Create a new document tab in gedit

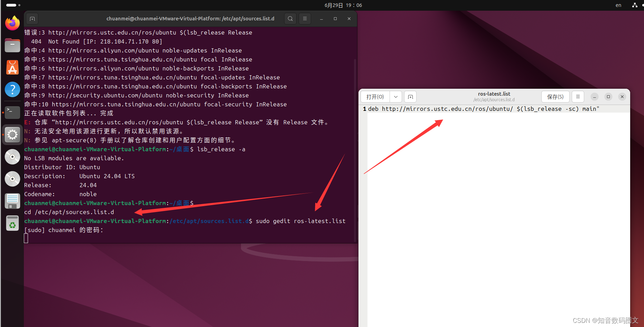[410, 97]
